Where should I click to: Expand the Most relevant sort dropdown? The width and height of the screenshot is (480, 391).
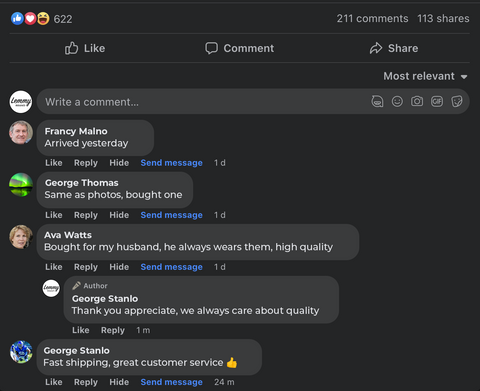point(425,76)
